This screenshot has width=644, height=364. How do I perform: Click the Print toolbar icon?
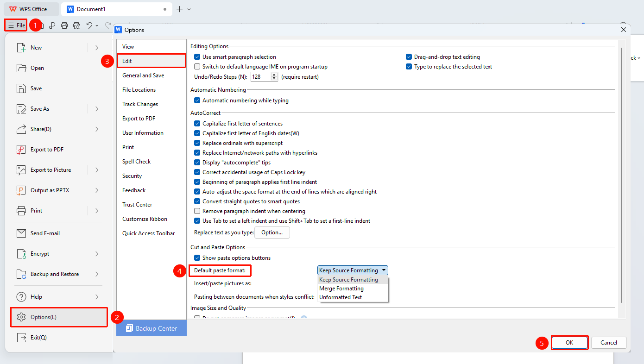coord(64,25)
